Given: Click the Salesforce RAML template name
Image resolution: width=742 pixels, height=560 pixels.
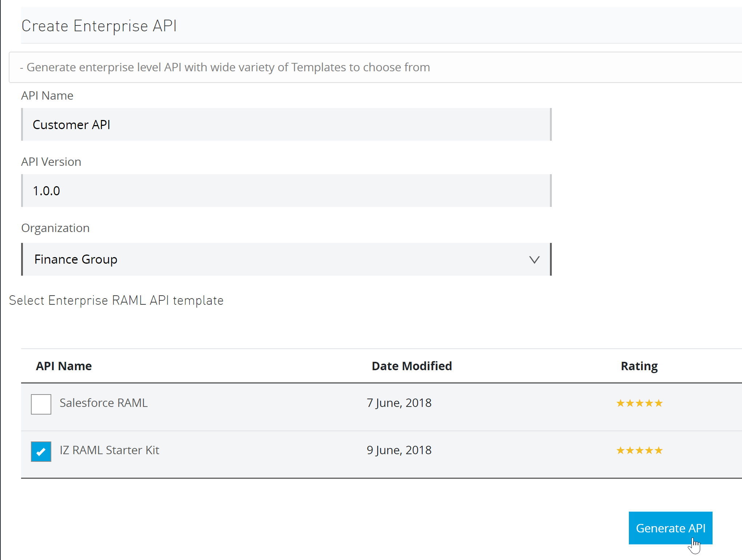Looking at the screenshot, I should 104,403.
